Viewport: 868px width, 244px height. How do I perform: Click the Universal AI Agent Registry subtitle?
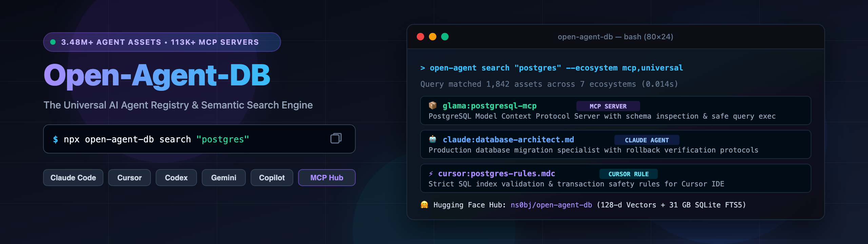tap(178, 105)
